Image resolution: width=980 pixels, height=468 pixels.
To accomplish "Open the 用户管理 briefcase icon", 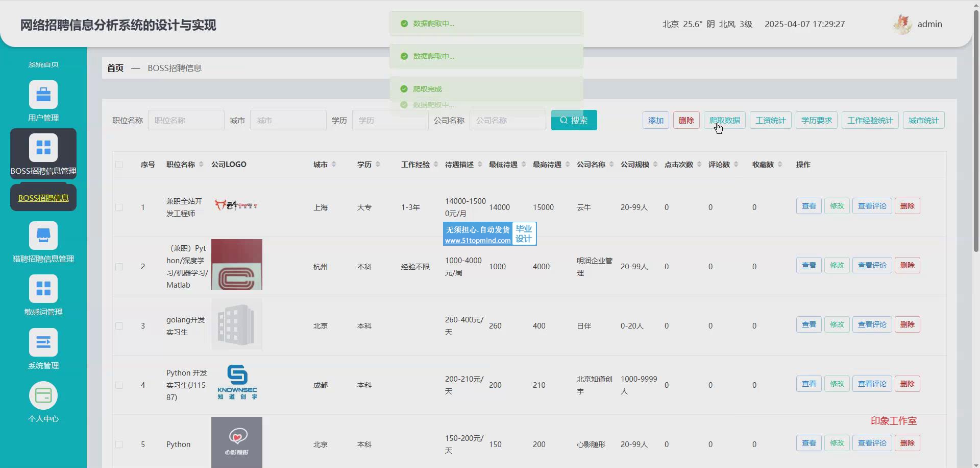I will point(43,95).
